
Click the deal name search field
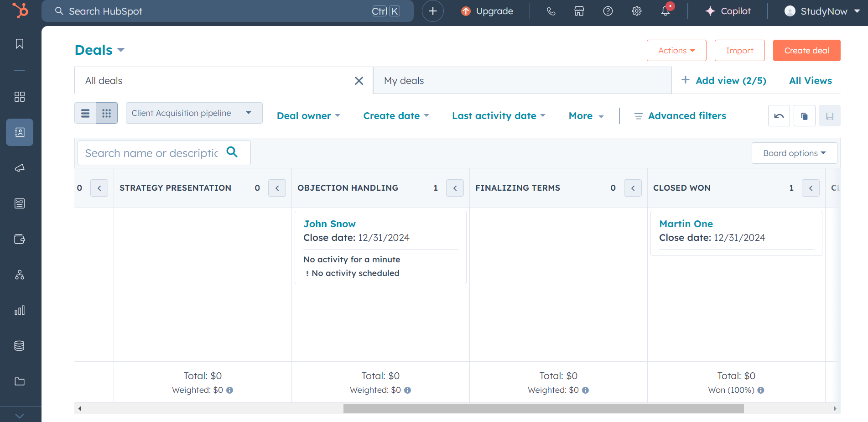point(151,153)
